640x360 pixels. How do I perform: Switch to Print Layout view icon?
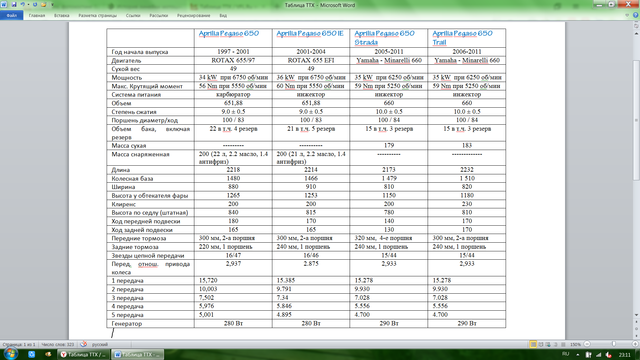click(x=533, y=344)
